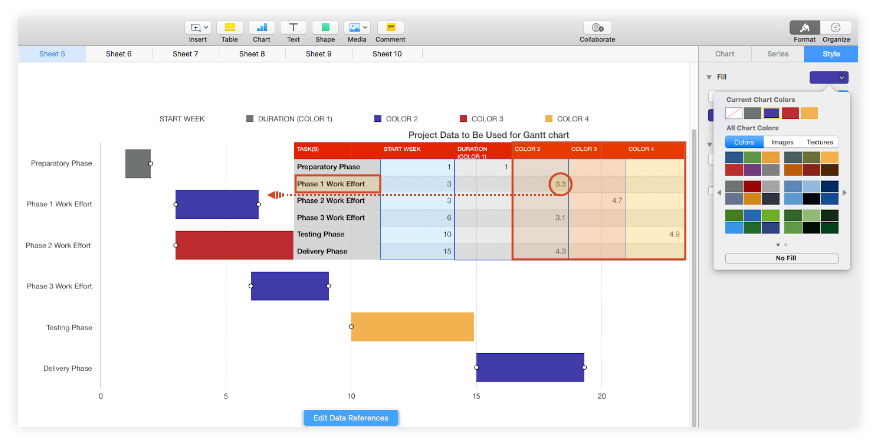Click the Edit Data References button
The image size is (876, 445).
point(351,417)
